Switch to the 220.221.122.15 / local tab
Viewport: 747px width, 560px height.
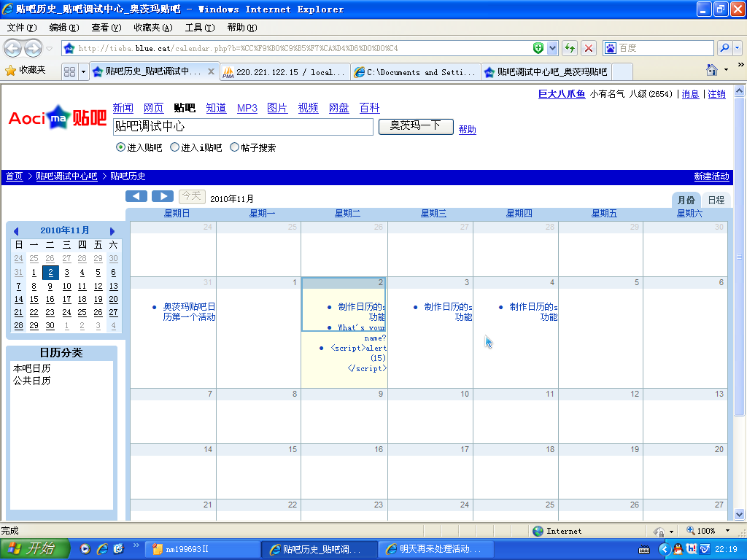[285, 72]
